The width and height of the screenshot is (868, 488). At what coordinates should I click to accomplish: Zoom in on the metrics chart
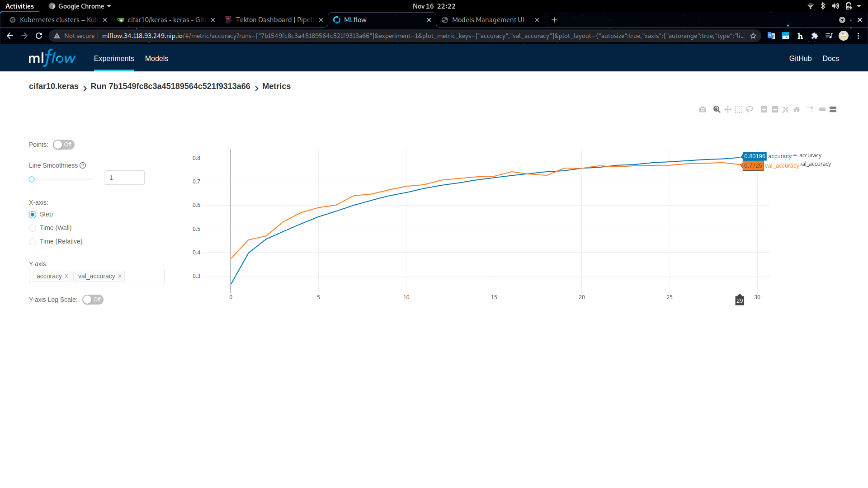tap(764, 109)
